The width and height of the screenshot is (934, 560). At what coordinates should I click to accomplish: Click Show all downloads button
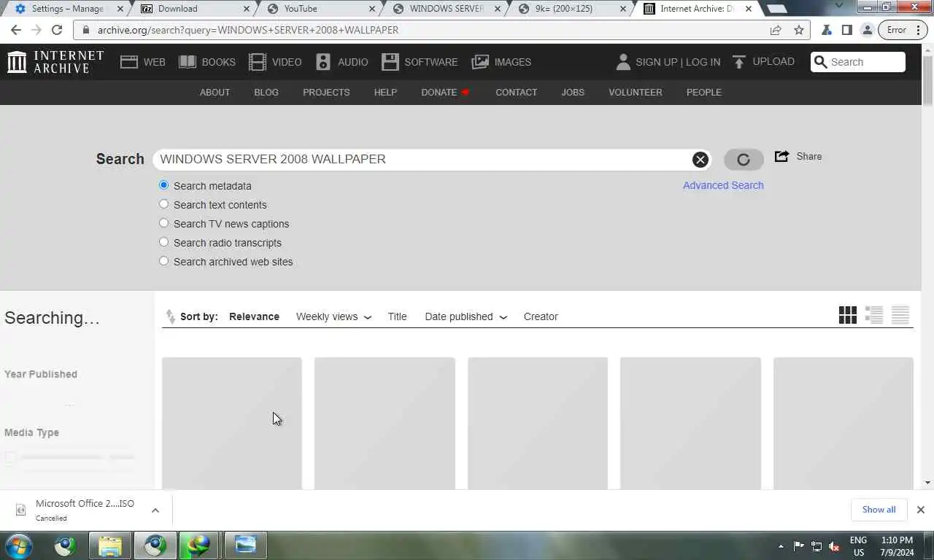tap(879, 510)
